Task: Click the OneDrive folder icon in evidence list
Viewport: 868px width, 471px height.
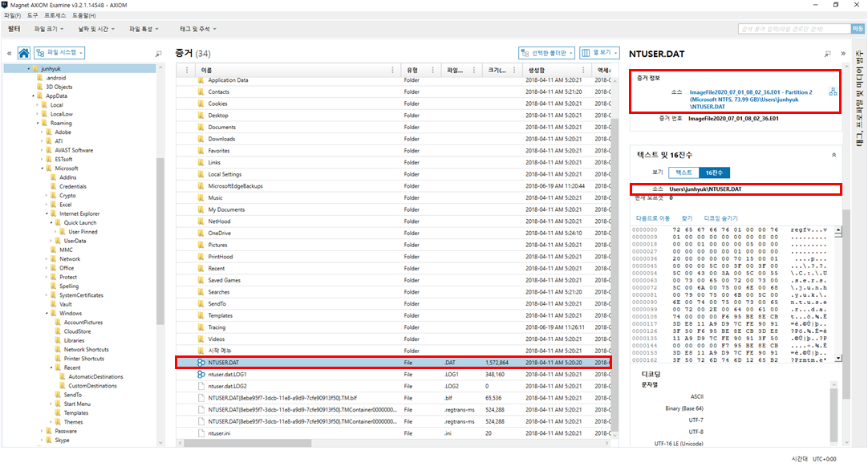Action: (x=201, y=233)
